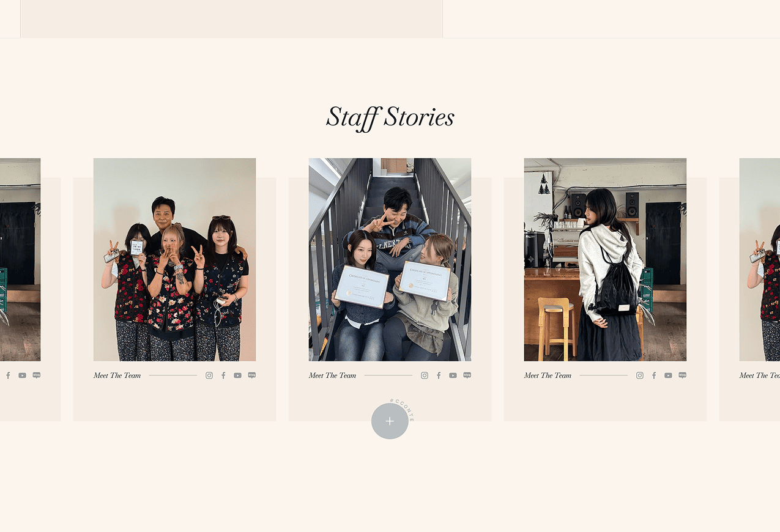The width and height of the screenshot is (780, 532).
Task: Click Meet The Team under four-person group photo
Action: (117, 375)
